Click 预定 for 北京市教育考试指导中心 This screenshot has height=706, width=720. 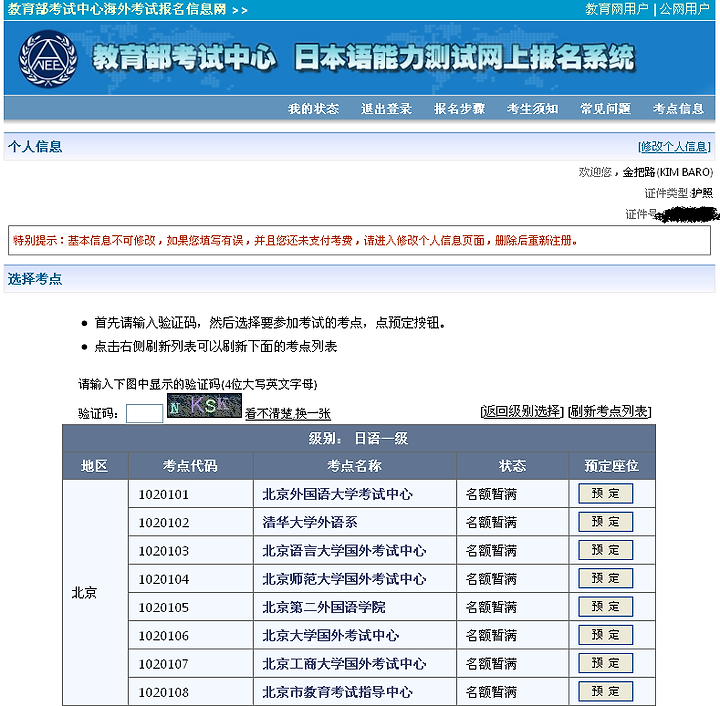(x=605, y=691)
